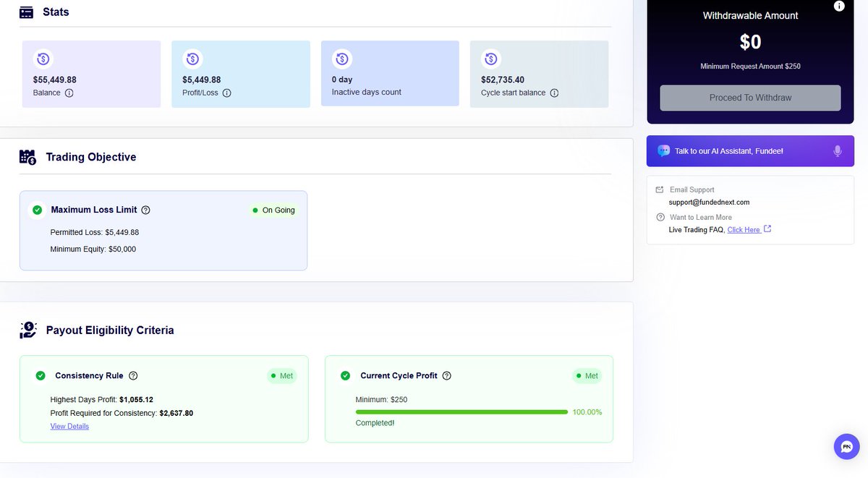Click the Trading Objective heading
Screen dimensions: 868x478
(x=91, y=157)
